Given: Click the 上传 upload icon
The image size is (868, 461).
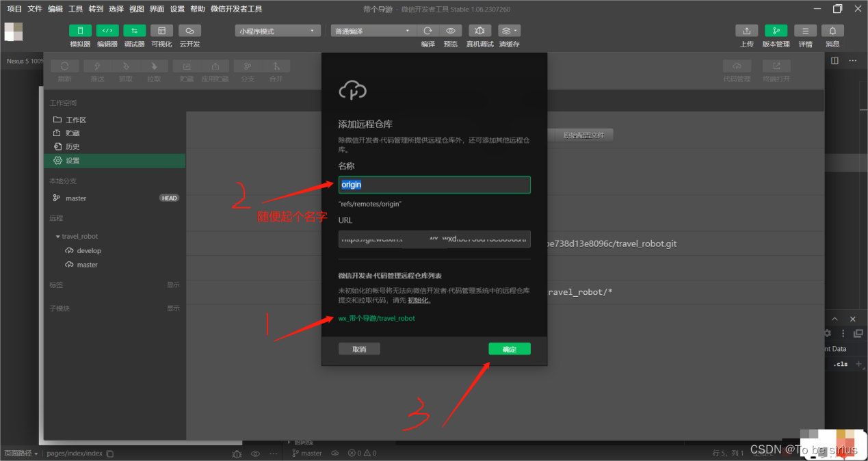Looking at the screenshot, I should [746, 31].
